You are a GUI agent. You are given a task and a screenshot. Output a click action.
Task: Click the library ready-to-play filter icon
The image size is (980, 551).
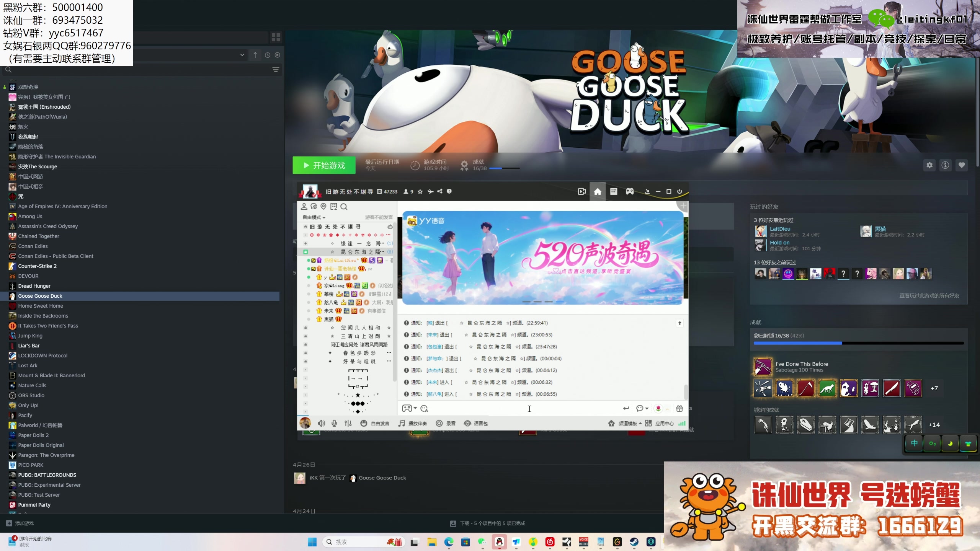click(x=278, y=55)
